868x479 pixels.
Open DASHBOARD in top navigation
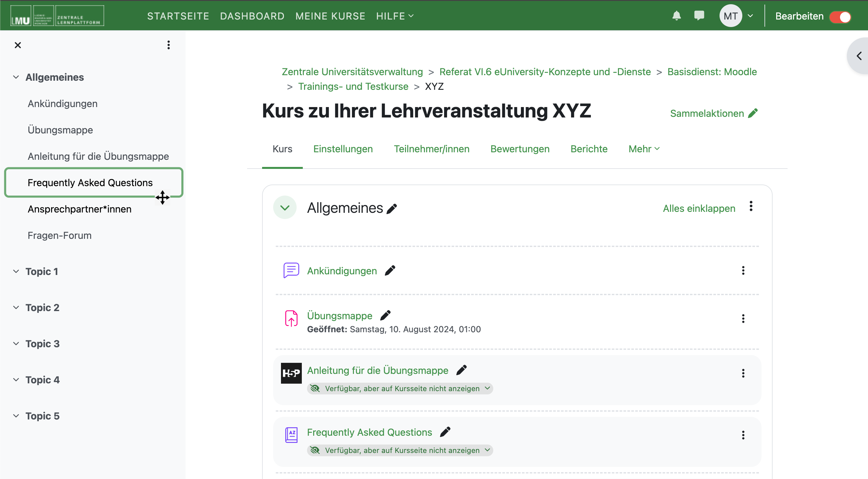click(252, 16)
